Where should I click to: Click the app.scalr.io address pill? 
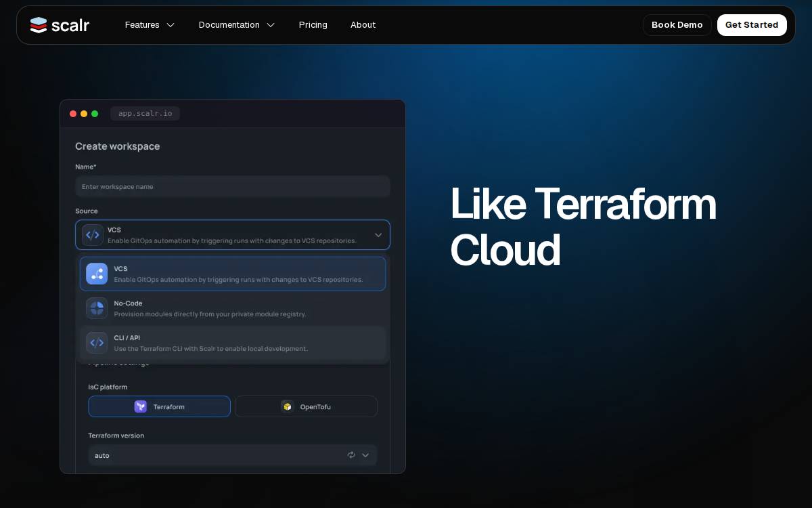(x=145, y=113)
